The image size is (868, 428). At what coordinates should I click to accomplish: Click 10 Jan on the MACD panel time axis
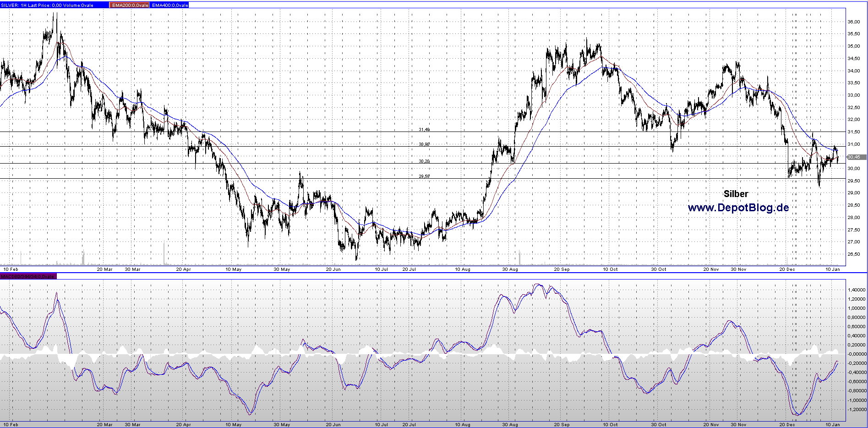click(x=832, y=425)
